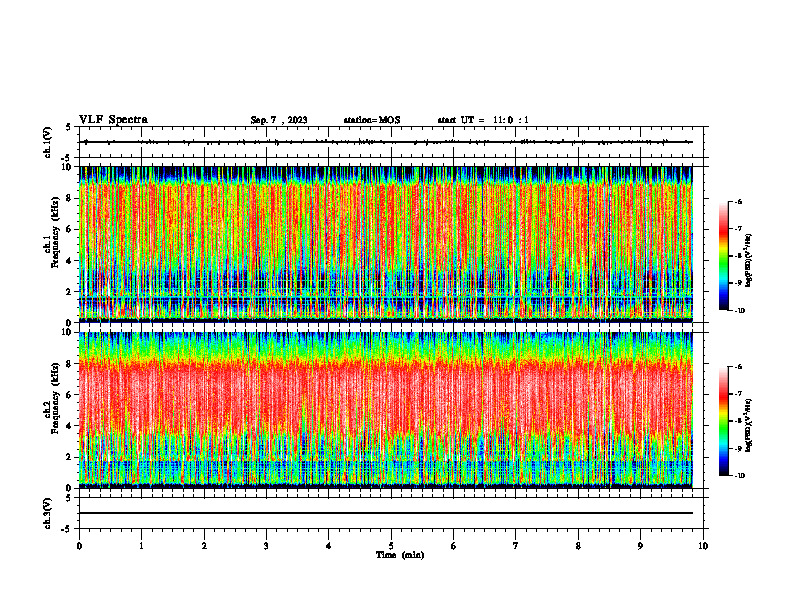Click the "-6" value on ch.1 colorbar
The width and height of the screenshot is (792, 612).
tap(738, 202)
